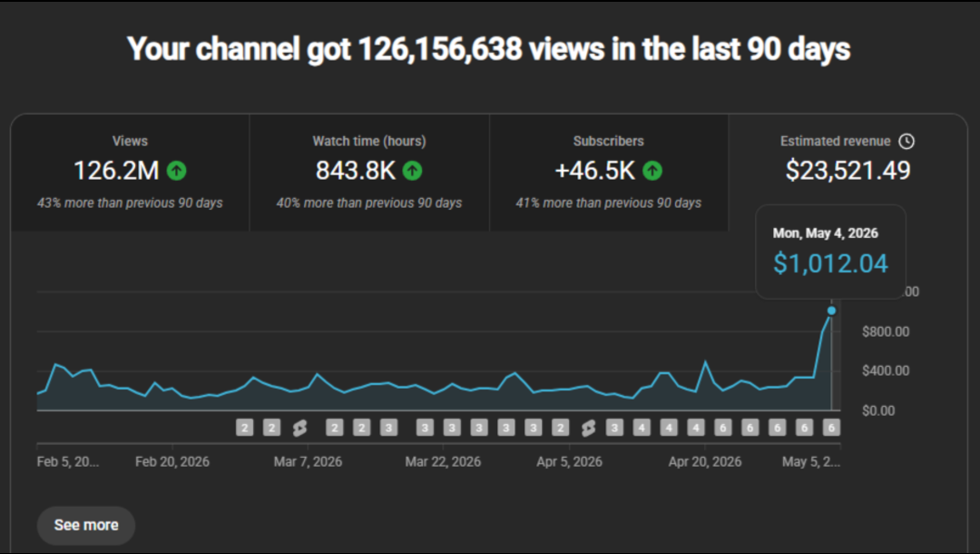The height and width of the screenshot is (554, 980).
Task: Click the first video marker labeled 6
Action: (723, 428)
